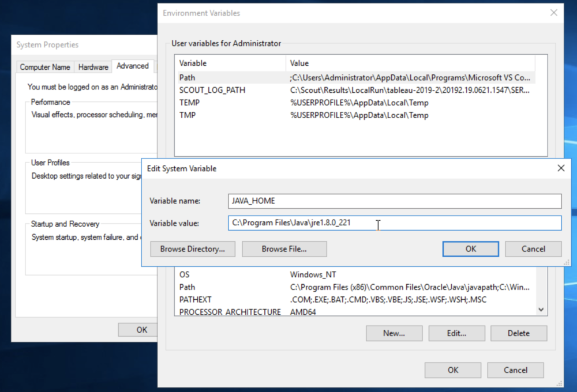Click OK in the System Properties window
The image size is (577, 392).
tap(141, 330)
